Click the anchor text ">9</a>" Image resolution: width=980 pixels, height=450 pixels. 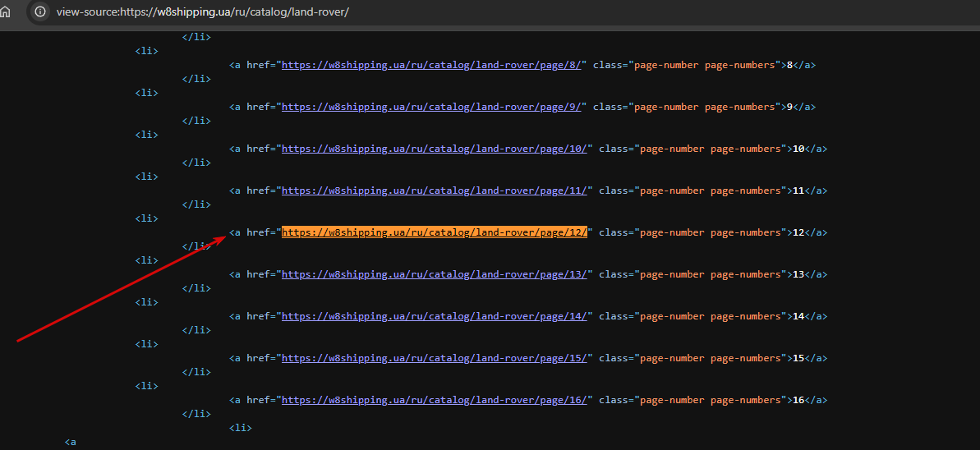coord(798,107)
